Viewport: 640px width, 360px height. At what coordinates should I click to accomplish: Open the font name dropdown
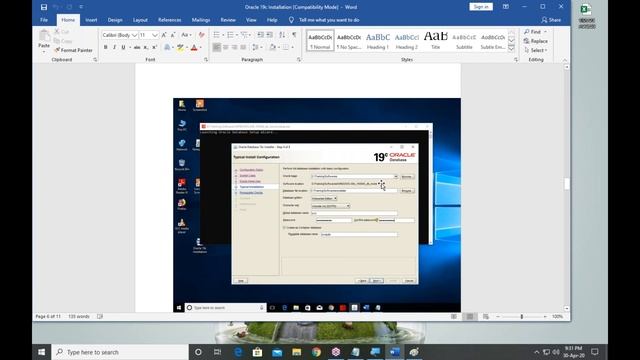(x=134, y=35)
